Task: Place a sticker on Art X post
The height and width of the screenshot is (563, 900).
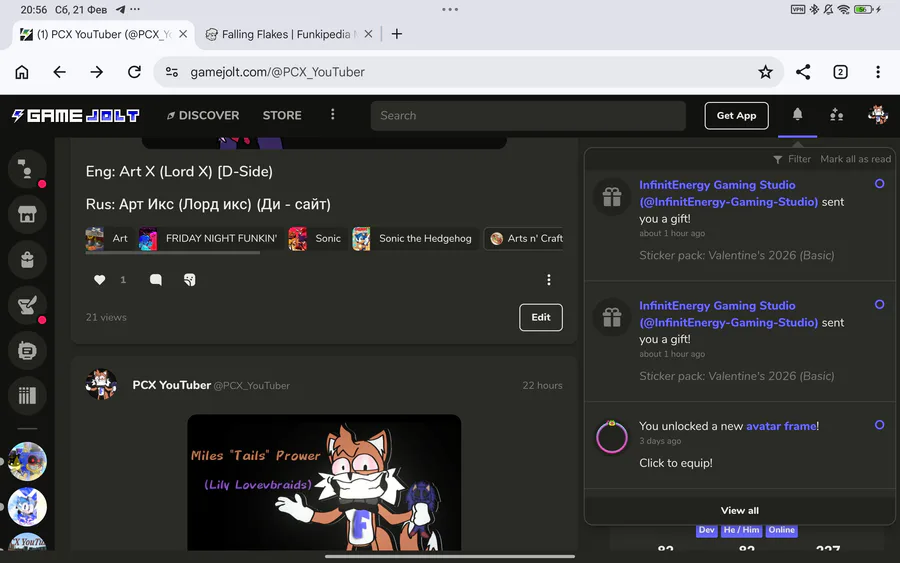Action: tap(189, 279)
